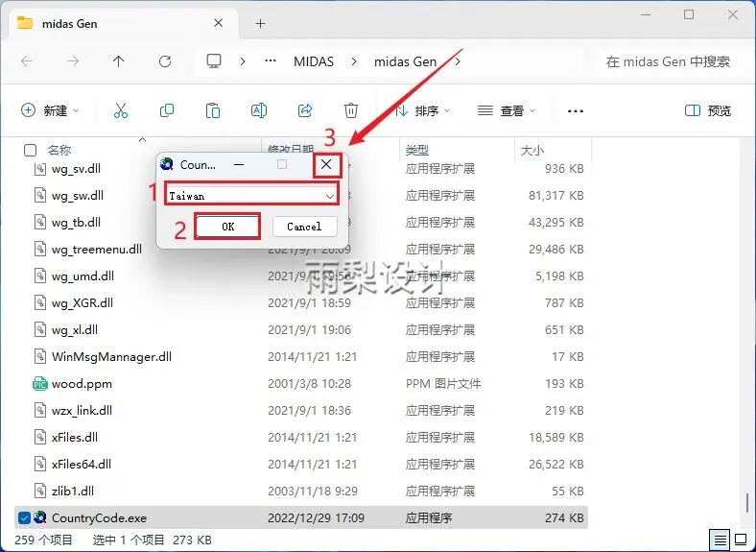The image size is (756, 552).
Task: Click Cancel in the Country dialog
Action: 304,227
